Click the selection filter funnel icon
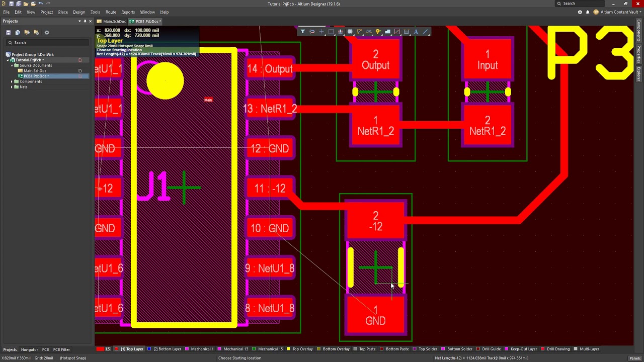 point(302,32)
